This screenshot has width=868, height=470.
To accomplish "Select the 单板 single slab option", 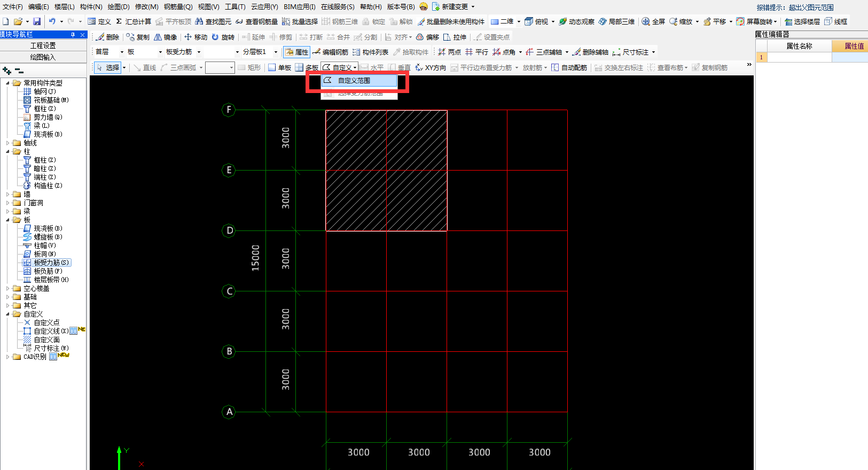I will tap(279, 67).
